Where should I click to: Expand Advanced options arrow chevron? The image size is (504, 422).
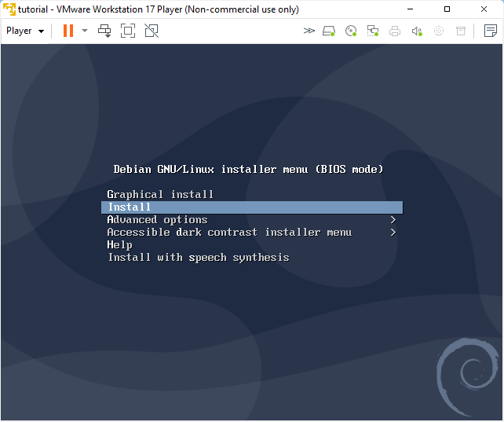[x=393, y=220]
